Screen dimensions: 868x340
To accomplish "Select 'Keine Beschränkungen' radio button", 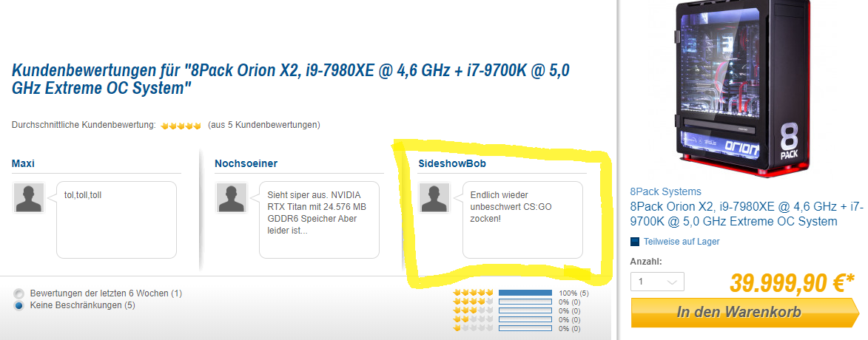I will (19, 306).
